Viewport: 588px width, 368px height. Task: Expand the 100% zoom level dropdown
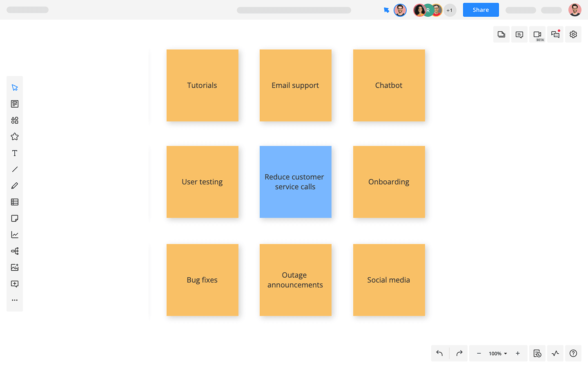pyautogui.click(x=498, y=353)
